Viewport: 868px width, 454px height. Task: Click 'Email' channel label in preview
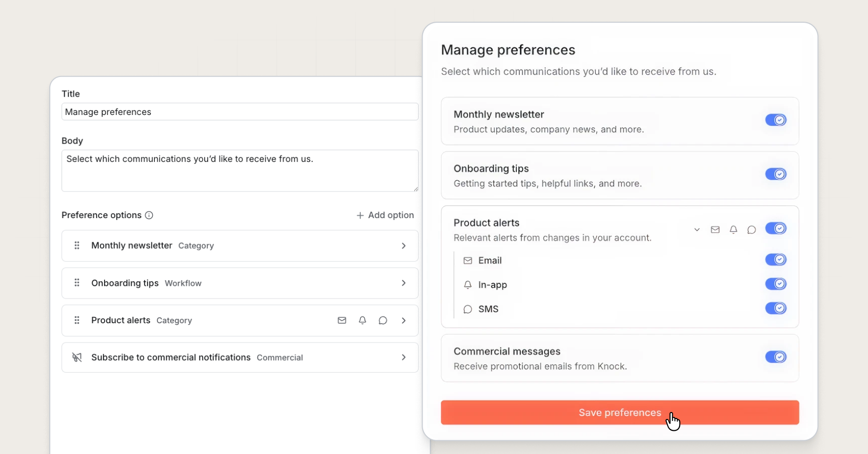tap(490, 261)
